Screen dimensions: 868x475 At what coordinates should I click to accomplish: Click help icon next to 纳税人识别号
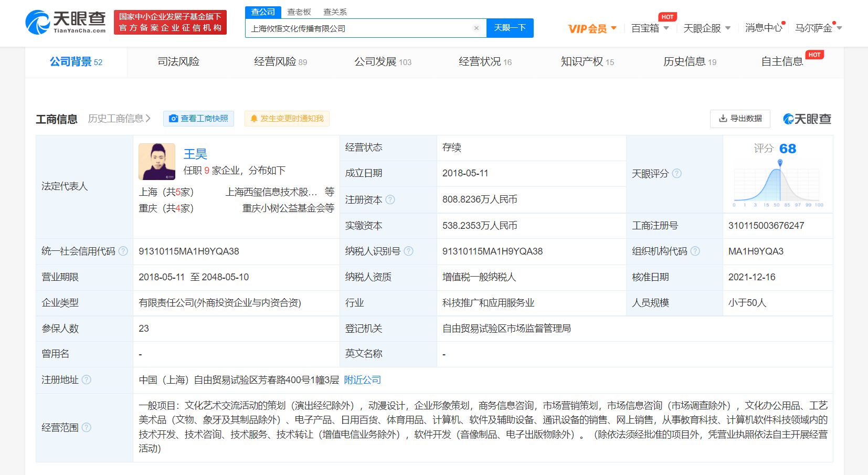408,251
